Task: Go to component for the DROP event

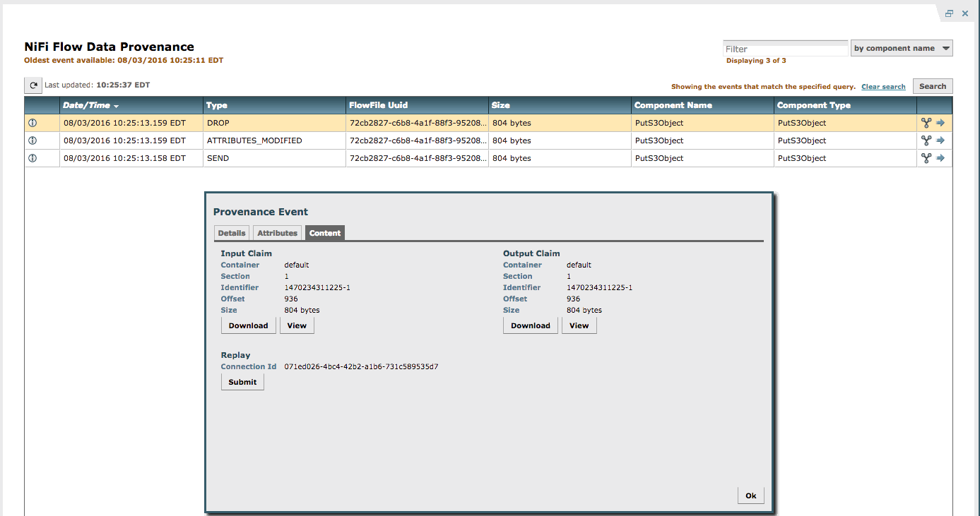Action: [x=941, y=122]
